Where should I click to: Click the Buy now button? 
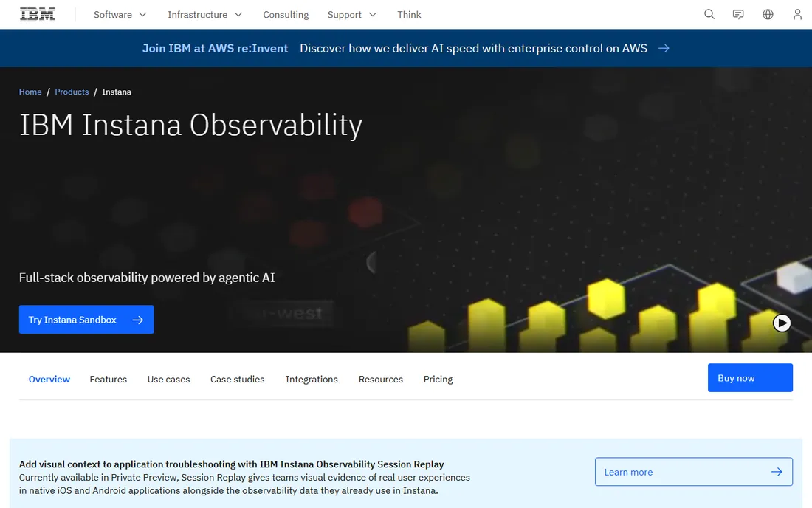(750, 377)
